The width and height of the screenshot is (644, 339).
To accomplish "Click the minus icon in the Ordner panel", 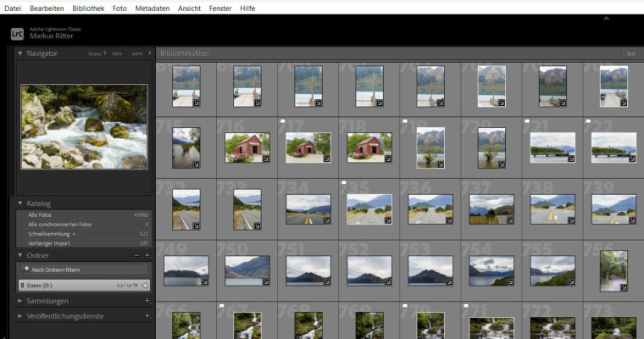I will click(136, 255).
